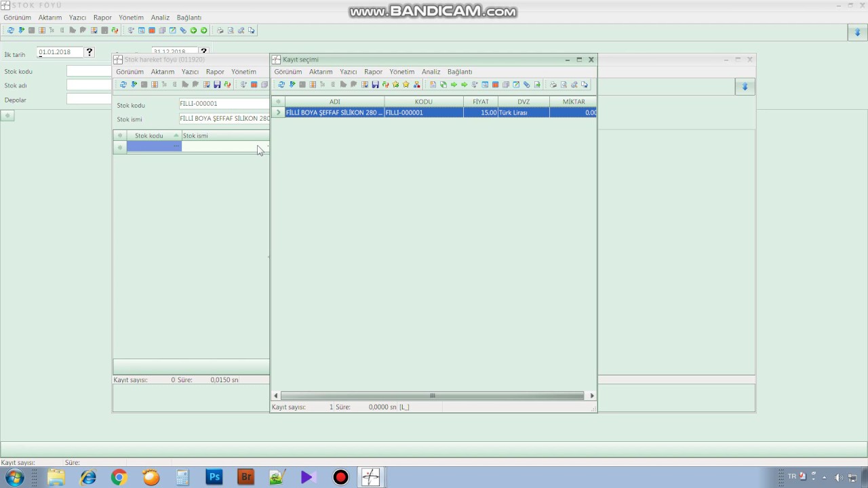The width and height of the screenshot is (868, 488).
Task: Click horizontal scrollbar thumb in Kayıt seçimi
Action: pyautogui.click(x=433, y=396)
